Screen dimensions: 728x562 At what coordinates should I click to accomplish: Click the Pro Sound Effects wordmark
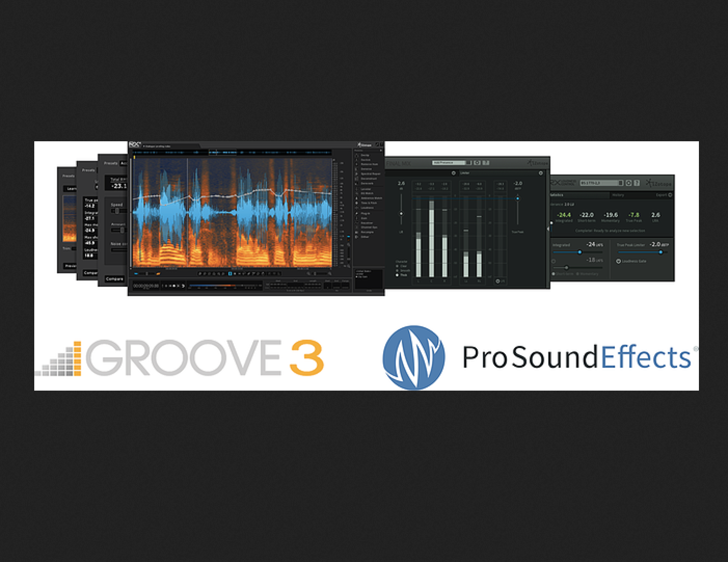(x=576, y=357)
